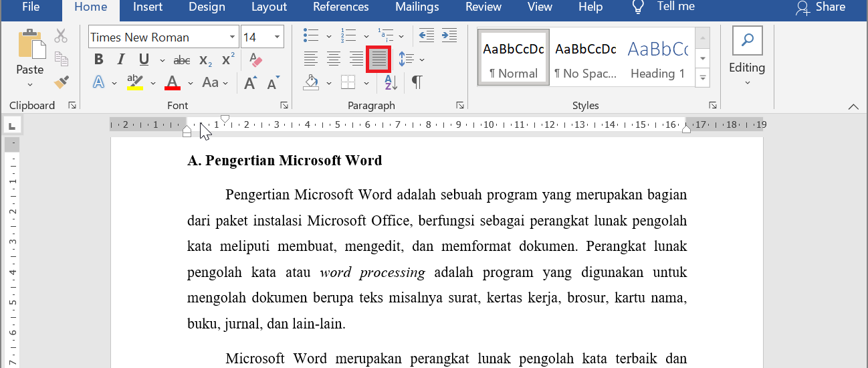Viewport: 868px width, 368px height.
Task: Open the Change Case Aa menu
Action: pos(210,82)
